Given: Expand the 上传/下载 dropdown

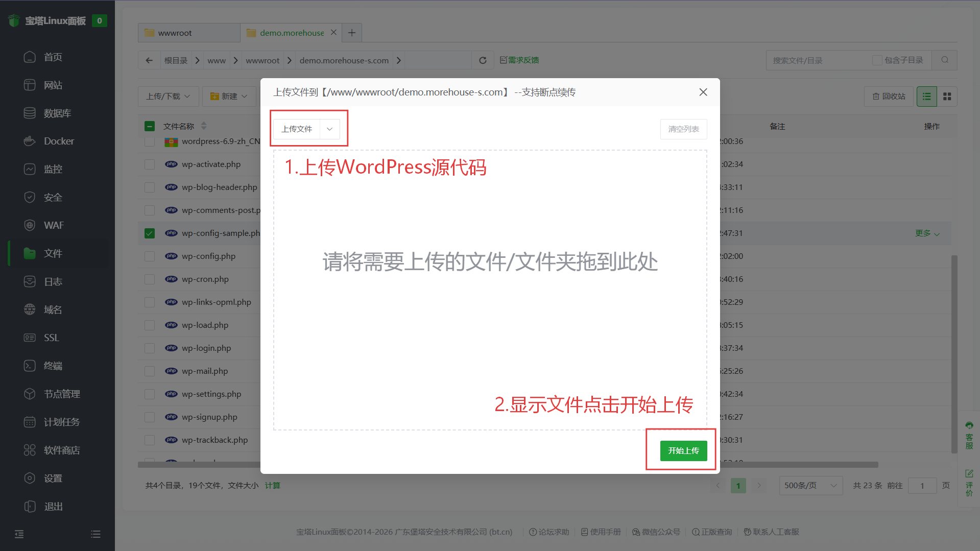Looking at the screenshot, I should (168, 96).
